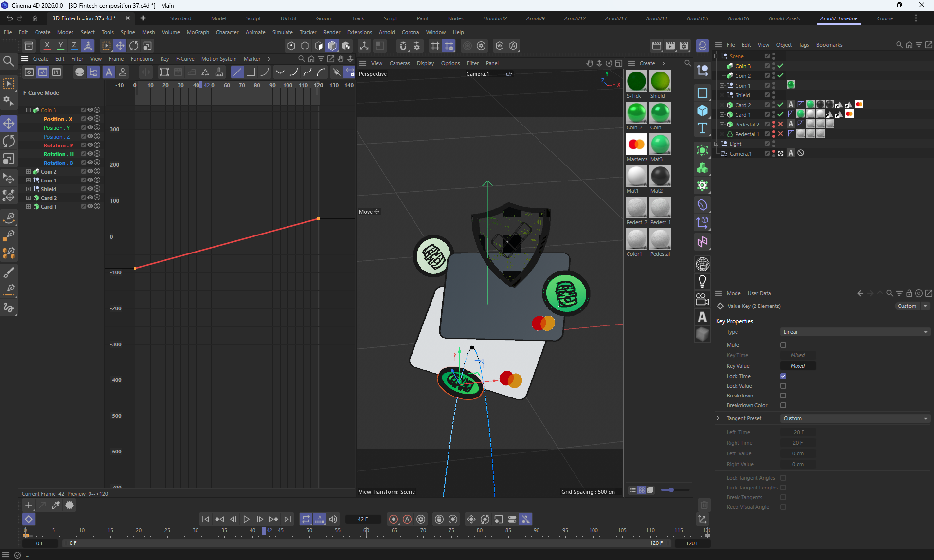
Task: Open the key Type dropdown
Action: coord(854,332)
